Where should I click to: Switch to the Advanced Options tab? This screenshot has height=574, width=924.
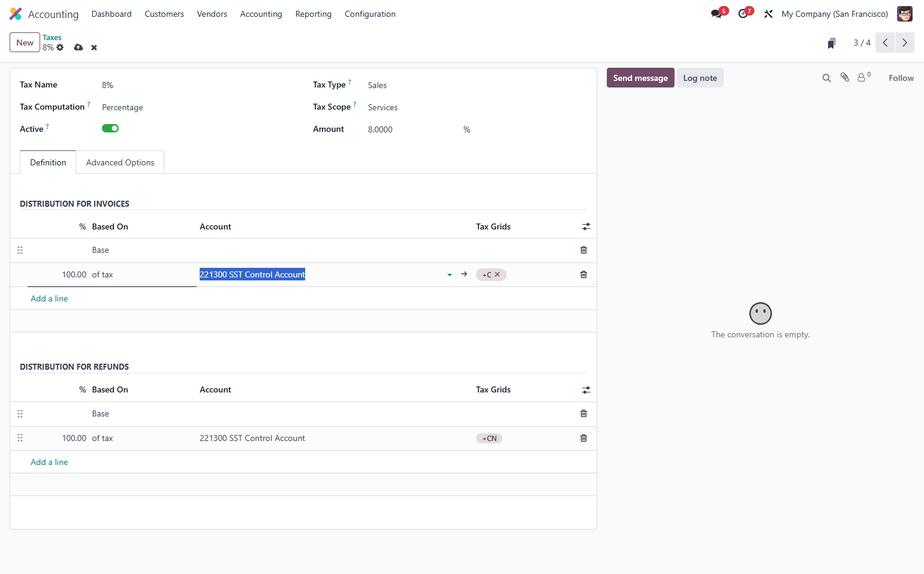tap(120, 162)
